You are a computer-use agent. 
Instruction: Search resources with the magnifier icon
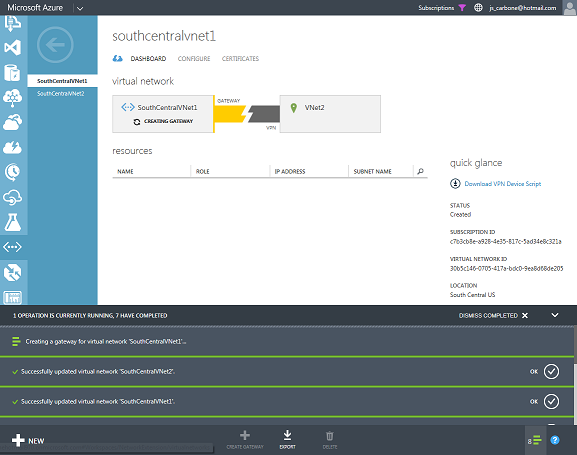coord(420,171)
